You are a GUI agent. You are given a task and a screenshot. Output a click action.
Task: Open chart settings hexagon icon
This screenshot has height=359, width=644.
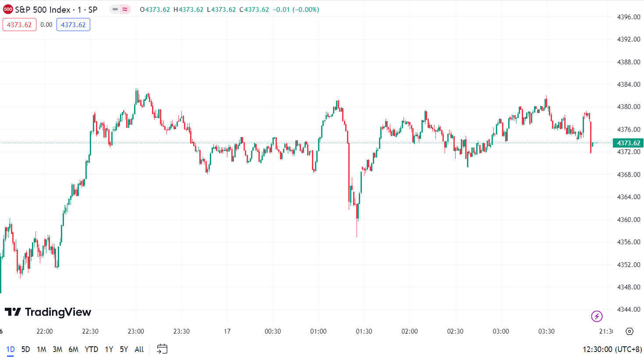[x=630, y=331]
